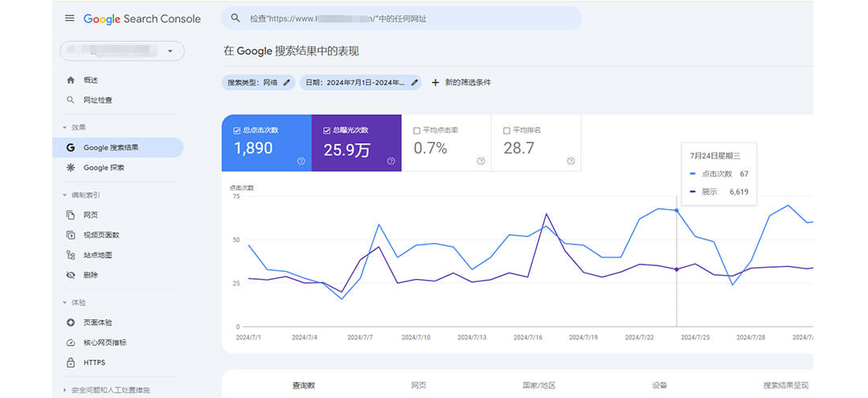Viewport: 868px width, 398px height.
Task: Open the property selector dropdown
Action: point(122,51)
